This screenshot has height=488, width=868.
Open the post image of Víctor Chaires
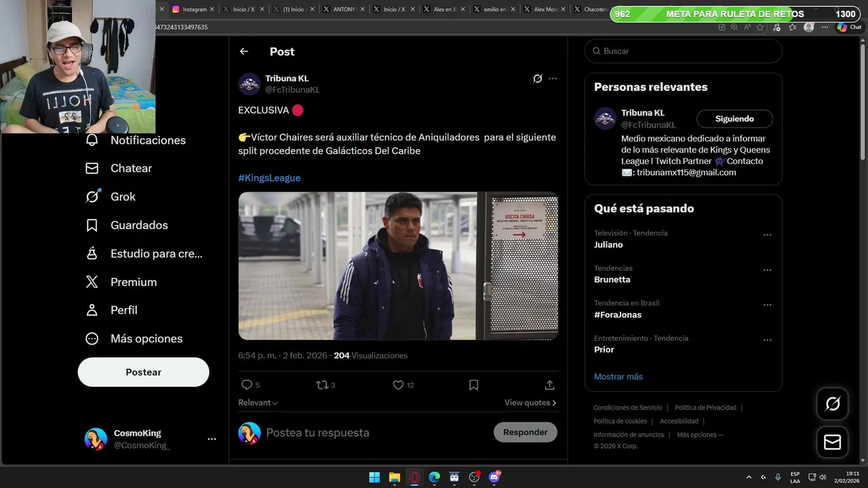[x=398, y=266]
